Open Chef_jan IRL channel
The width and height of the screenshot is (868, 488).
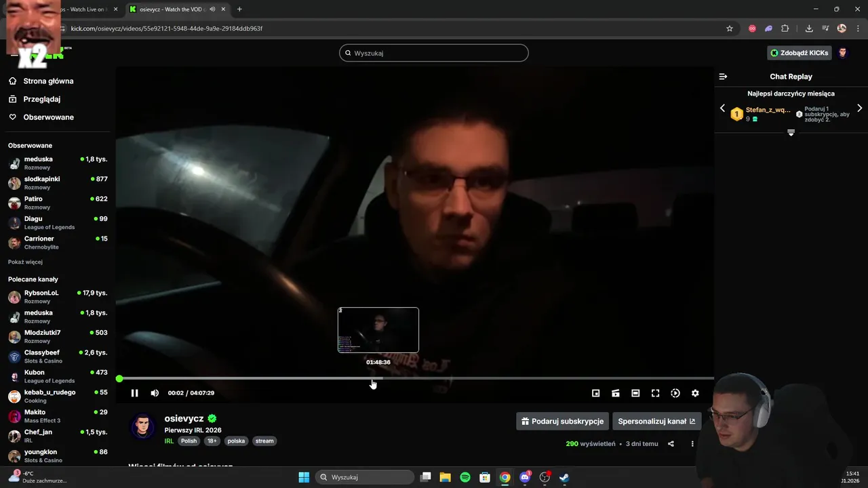tap(58, 436)
